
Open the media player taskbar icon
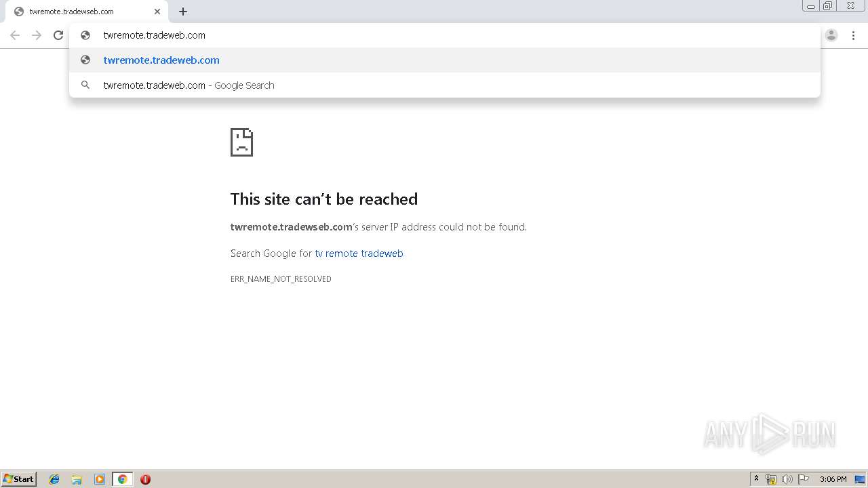tap(100, 479)
